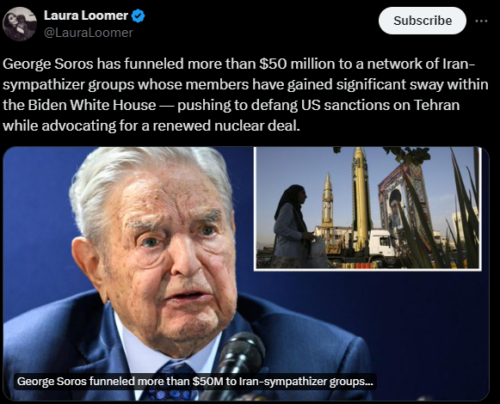Viewport: 500px width, 404px height.
Task: Click the blue verified checkmark badge
Action: point(138,15)
